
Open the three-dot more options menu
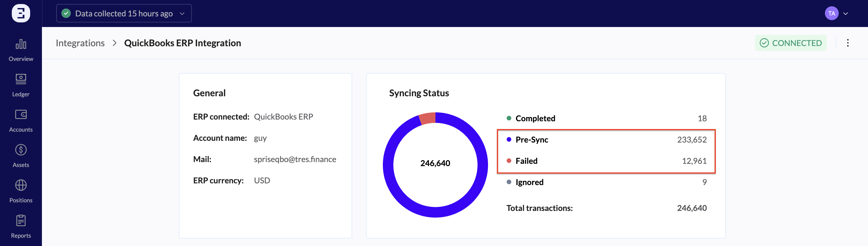pyautogui.click(x=847, y=43)
